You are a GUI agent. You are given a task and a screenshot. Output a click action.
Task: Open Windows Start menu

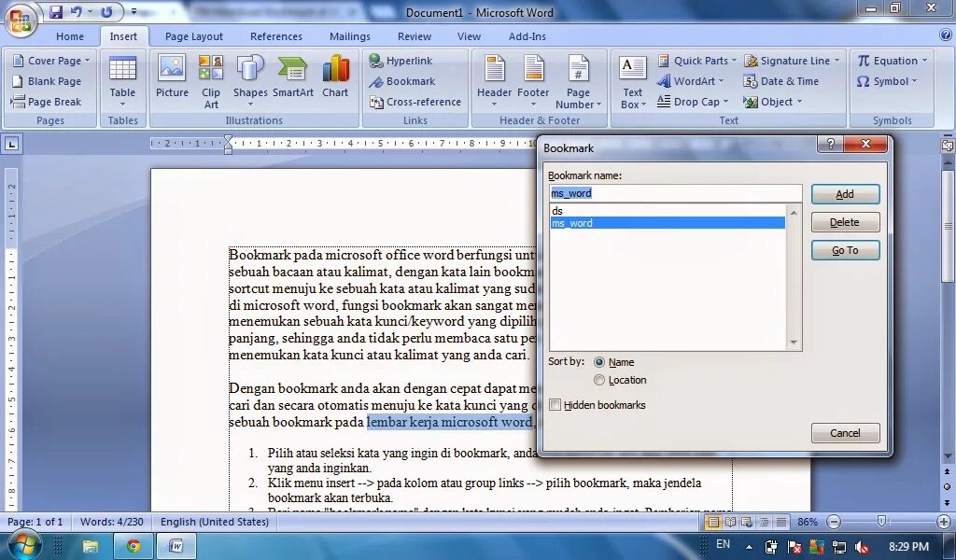point(24,545)
